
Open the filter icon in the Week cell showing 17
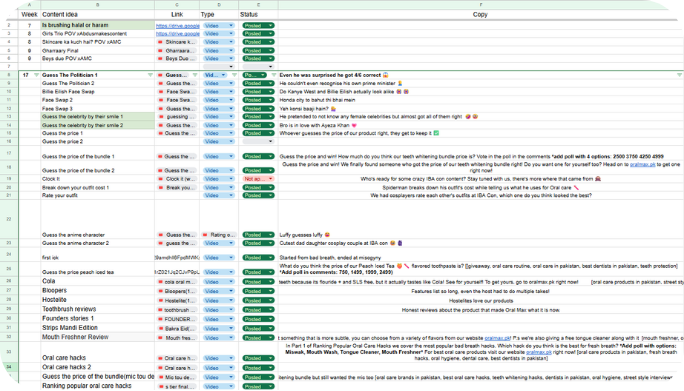pos(36,75)
